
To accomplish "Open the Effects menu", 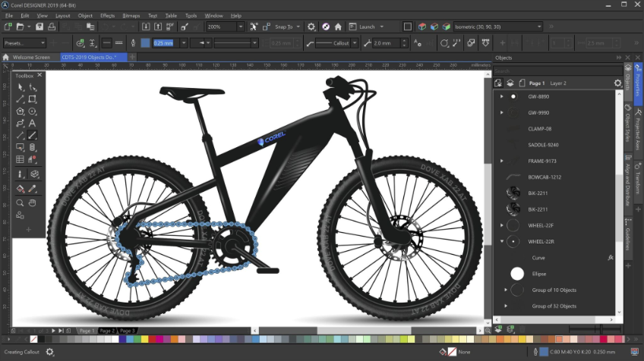I will [107, 15].
